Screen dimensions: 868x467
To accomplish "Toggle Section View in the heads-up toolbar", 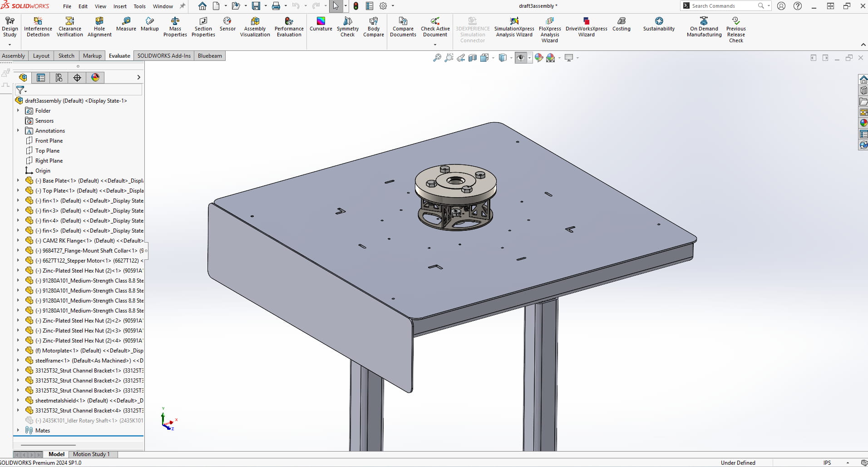I will (x=472, y=58).
